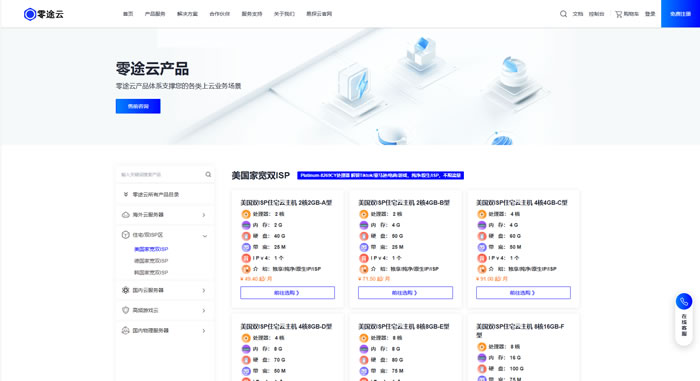Click the 美国双ISP住宅云主机 4核4GB-C型 title
Screen dimensions: 700x381
tap(522, 203)
